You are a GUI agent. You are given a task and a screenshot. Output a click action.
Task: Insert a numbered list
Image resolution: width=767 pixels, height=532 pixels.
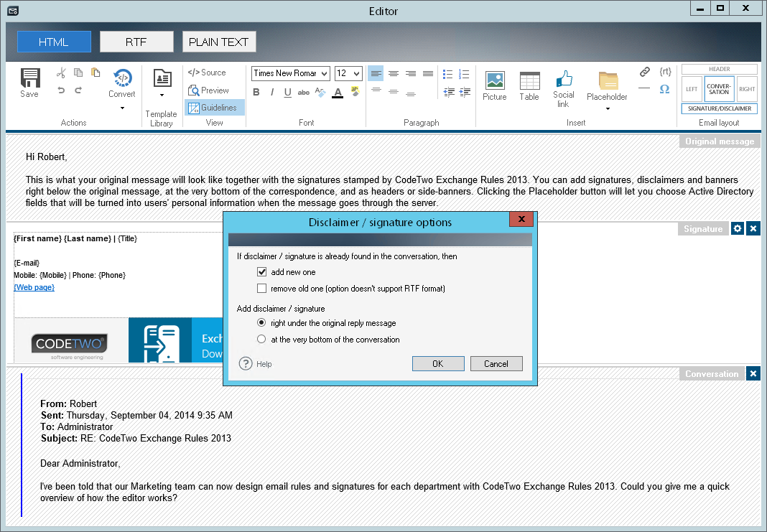[x=464, y=75]
